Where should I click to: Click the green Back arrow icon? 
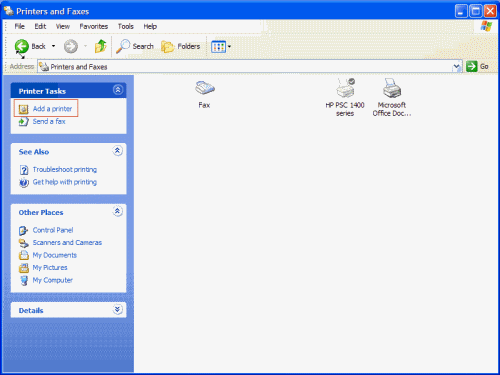point(22,46)
